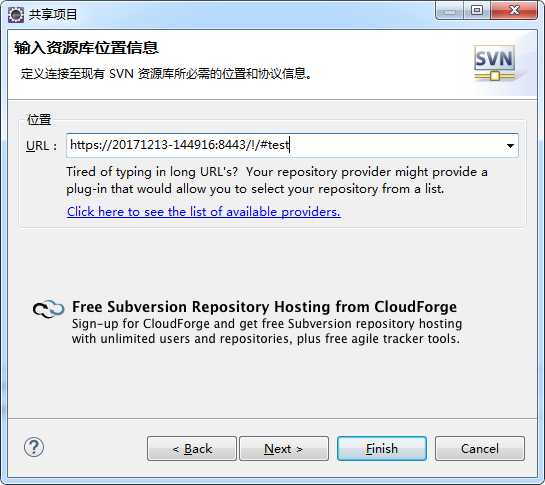Click the 输入资源库位置信息 heading
The height and width of the screenshot is (485, 545).
(x=86, y=48)
